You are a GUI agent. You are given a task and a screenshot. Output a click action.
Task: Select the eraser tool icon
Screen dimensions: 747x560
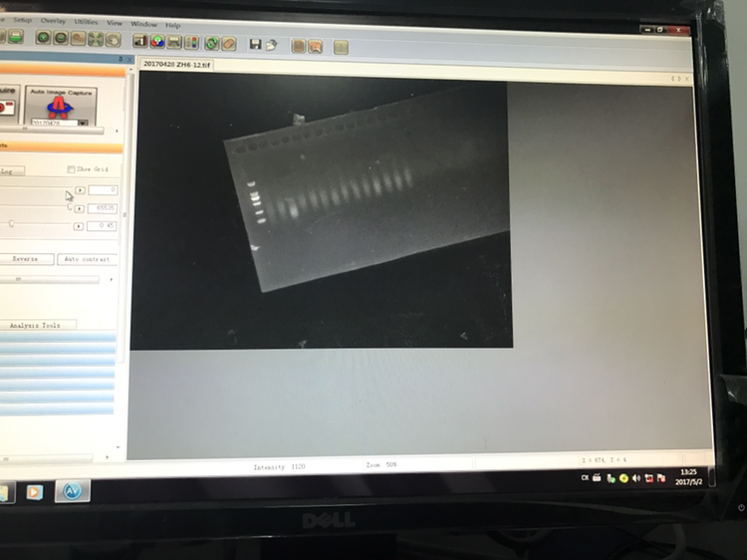click(229, 44)
